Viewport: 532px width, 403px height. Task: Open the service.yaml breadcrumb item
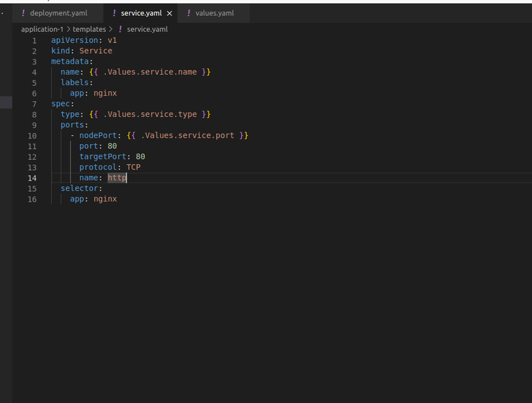coord(148,30)
